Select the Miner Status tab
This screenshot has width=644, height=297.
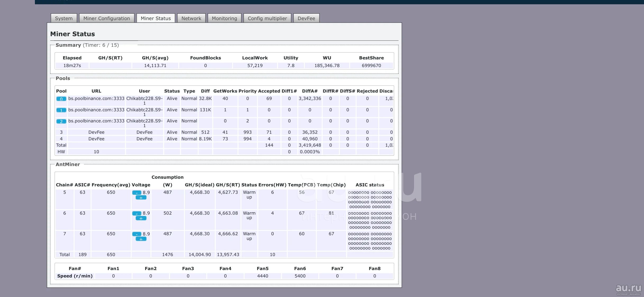(156, 18)
